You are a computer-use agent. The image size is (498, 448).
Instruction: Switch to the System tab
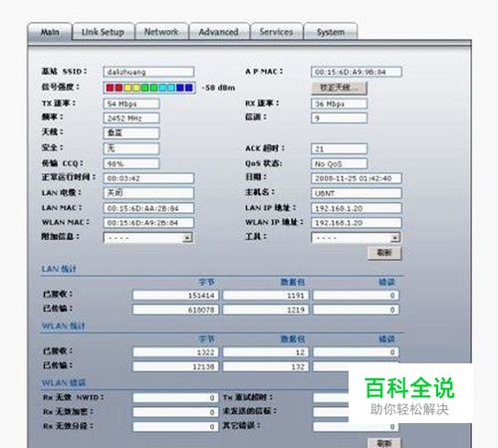[x=331, y=32]
